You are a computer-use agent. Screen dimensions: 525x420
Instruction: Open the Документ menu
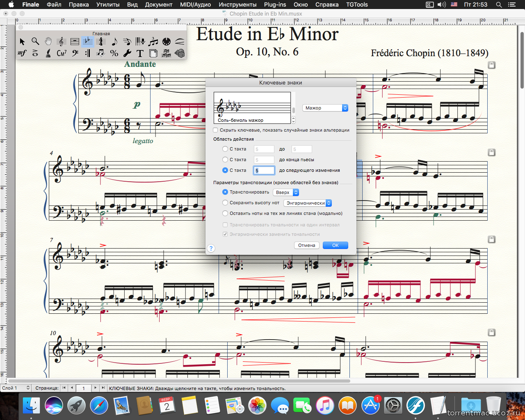159,5
